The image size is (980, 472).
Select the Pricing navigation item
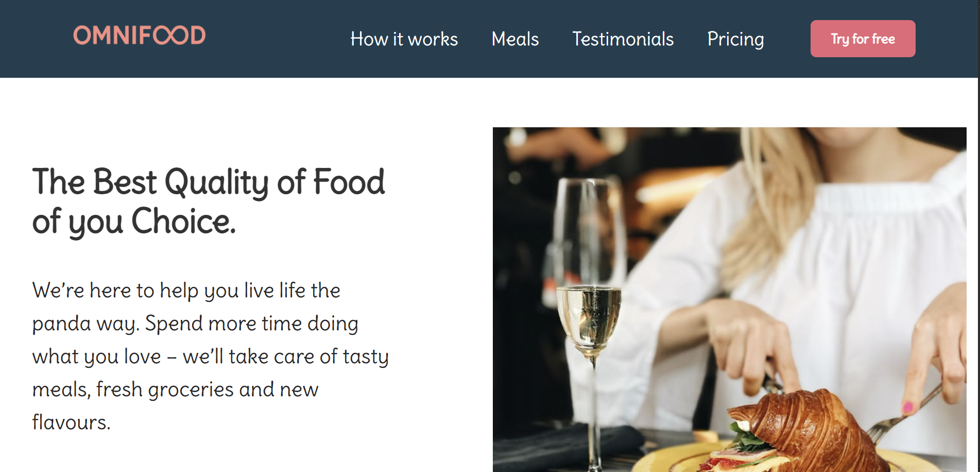[735, 39]
